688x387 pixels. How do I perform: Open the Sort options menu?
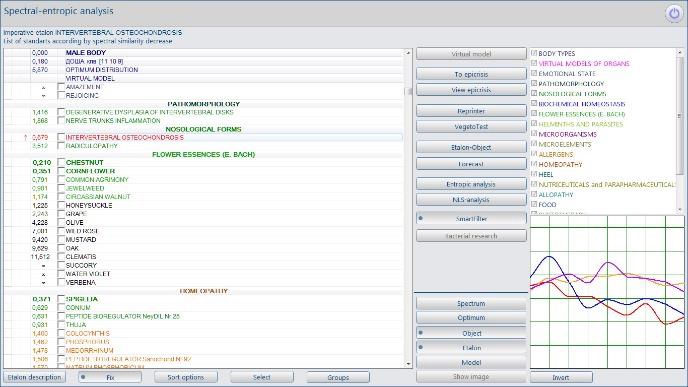(x=186, y=377)
